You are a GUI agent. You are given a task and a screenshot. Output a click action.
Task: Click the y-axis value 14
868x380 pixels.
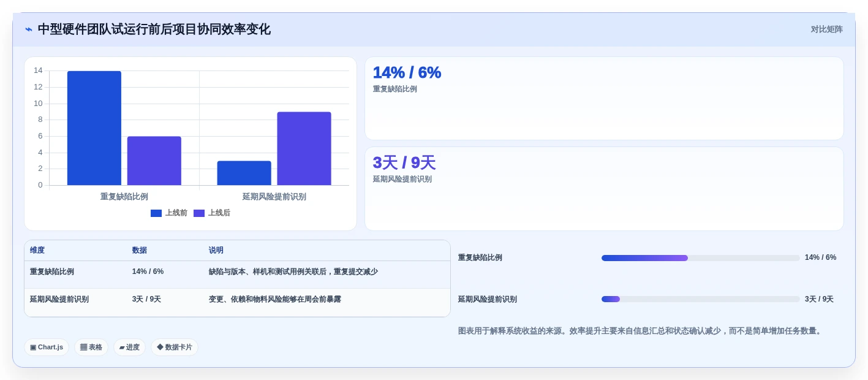[x=38, y=70]
